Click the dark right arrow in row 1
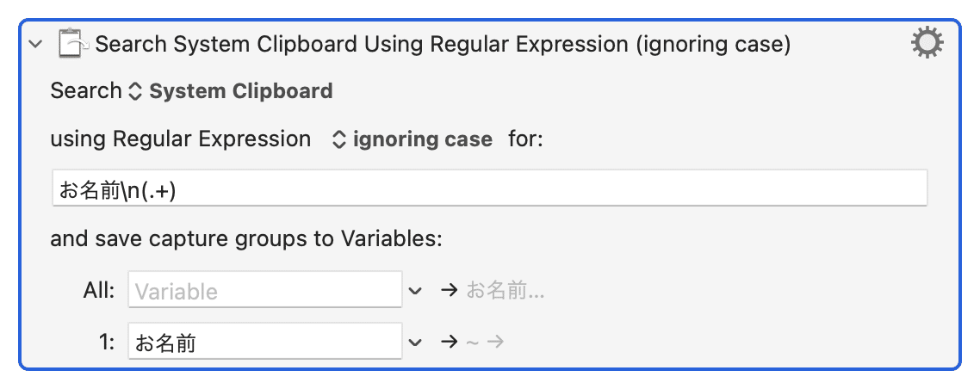 [448, 343]
